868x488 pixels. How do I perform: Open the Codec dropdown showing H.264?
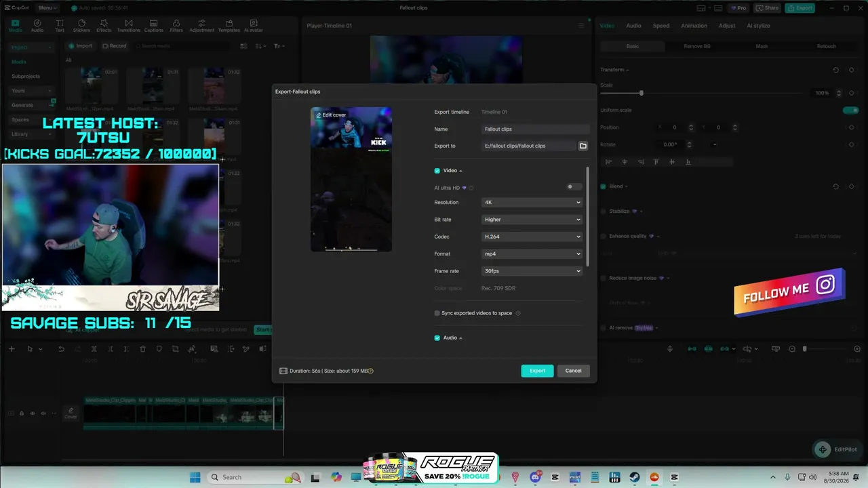532,237
